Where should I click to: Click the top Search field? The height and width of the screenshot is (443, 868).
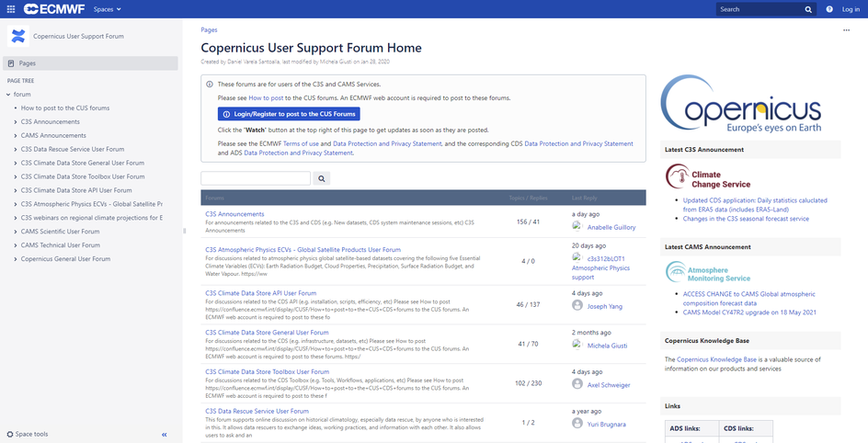[x=766, y=9]
